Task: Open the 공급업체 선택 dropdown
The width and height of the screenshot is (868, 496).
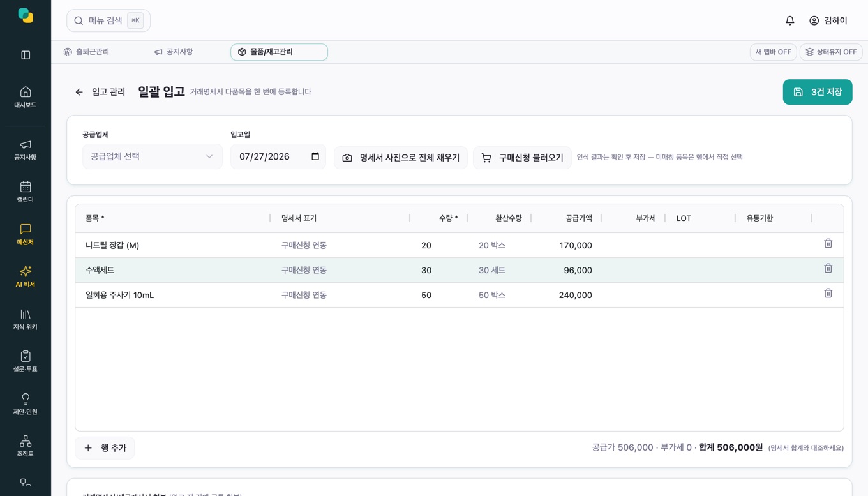Action: 153,156
